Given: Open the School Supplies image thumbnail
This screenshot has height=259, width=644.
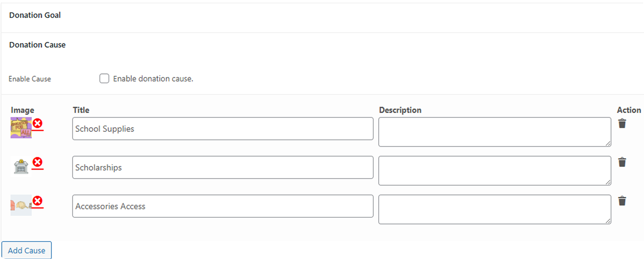Looking at the screenshot, I should [x=21, y=128].
